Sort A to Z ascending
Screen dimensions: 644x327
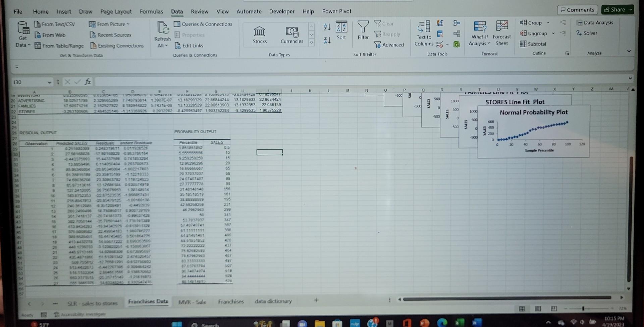pyautogui.click(x=327, y=27)
